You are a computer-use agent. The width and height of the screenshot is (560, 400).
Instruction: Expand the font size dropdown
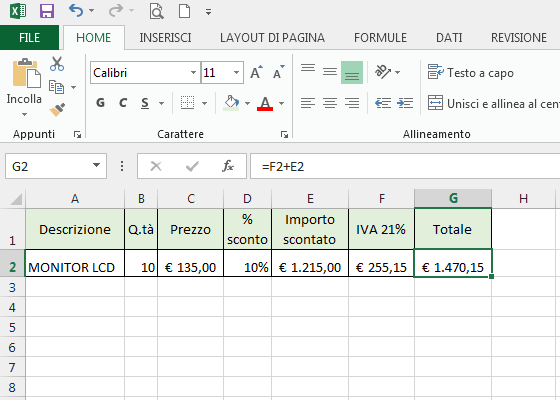point(236,72)
